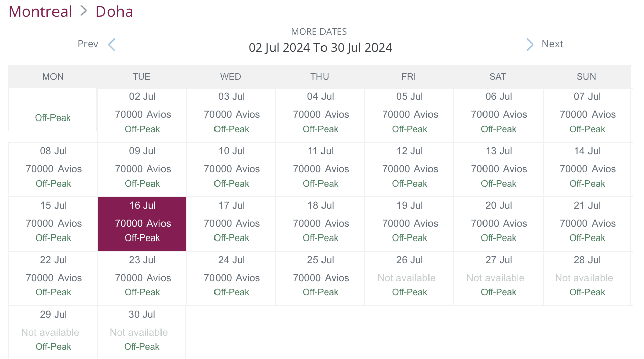Screen dimensions: 644x359
Task: Choose the 15 Jul Monday cell
Action: [53, 223]
